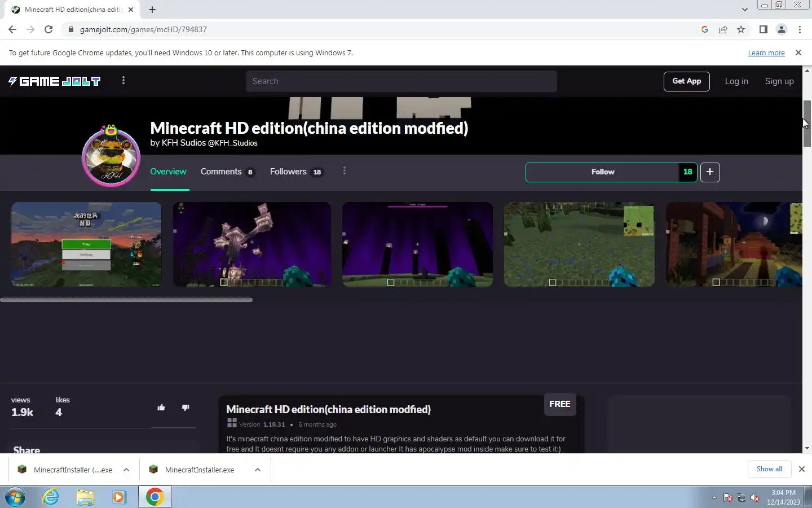Share this page via the share icon
The image size is (812, 508).
coord(723,29)
